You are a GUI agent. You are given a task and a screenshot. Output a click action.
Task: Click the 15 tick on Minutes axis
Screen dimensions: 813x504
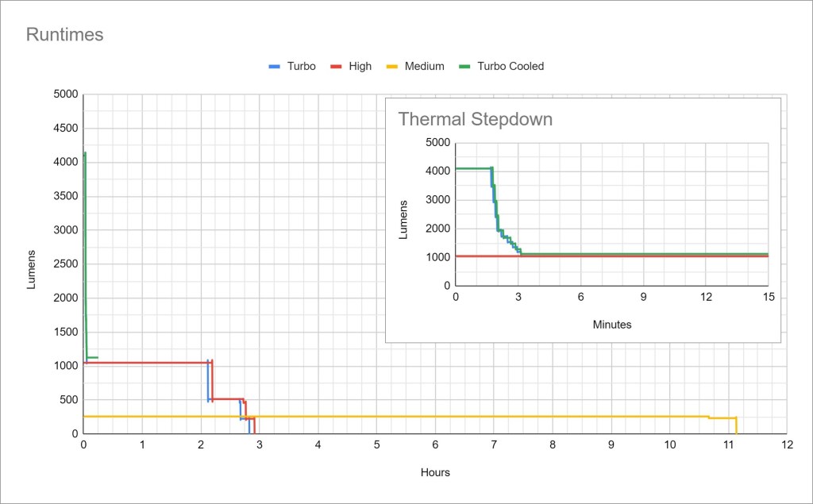click(768, 297)
